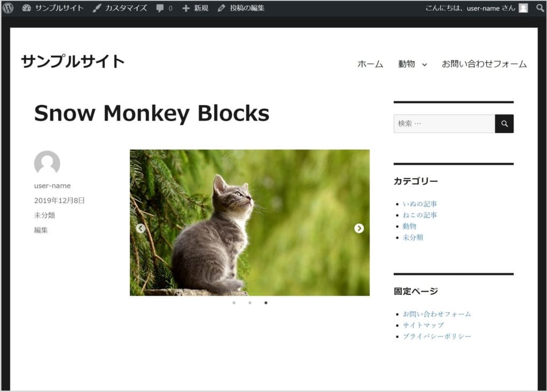Click the ねこの記事 category link
Viewport: 547px width, 392px height.
tap(420, 215)
